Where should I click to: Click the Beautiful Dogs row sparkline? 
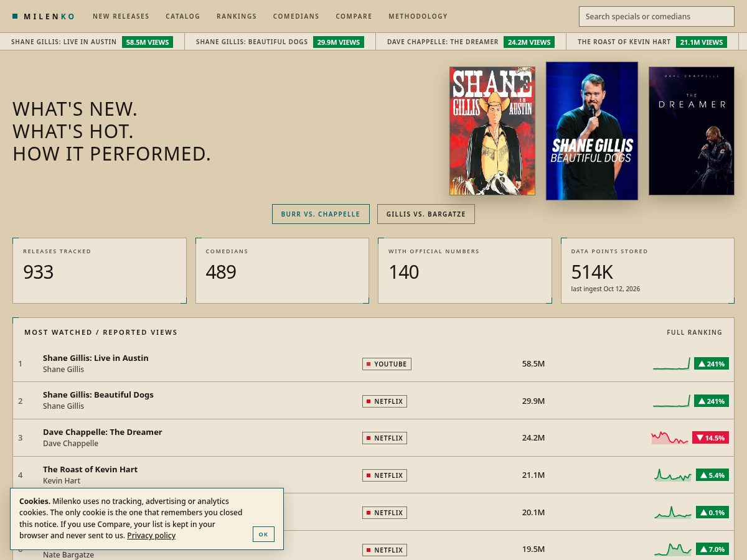click(672, 401)
